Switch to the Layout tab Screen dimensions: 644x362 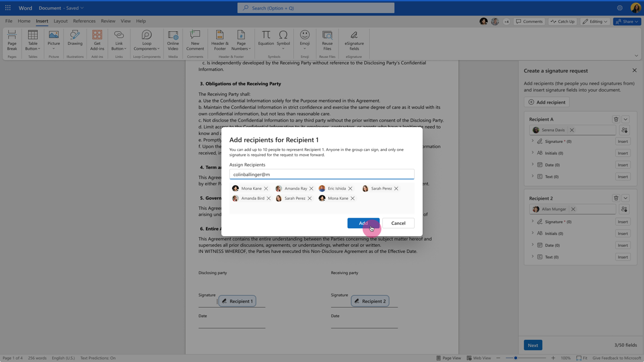coord(60,21)
